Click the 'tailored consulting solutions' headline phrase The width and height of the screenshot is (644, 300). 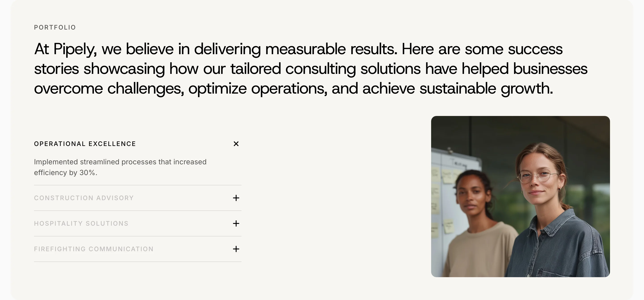(x=326, y=69)
